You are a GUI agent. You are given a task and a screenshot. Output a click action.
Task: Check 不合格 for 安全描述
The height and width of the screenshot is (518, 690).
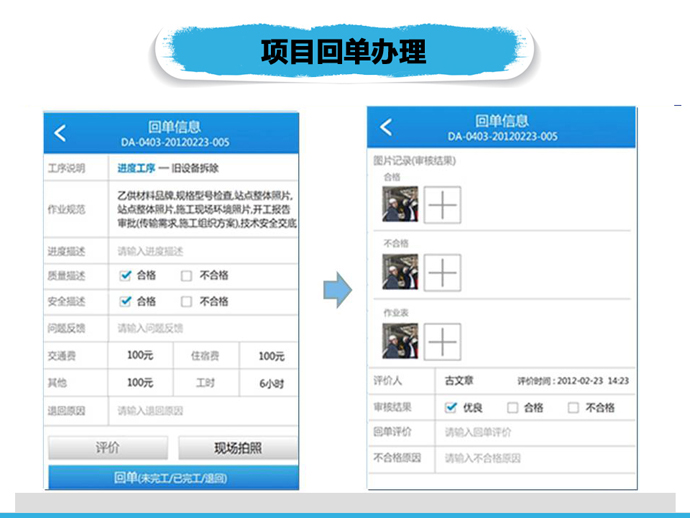[187, 301]
